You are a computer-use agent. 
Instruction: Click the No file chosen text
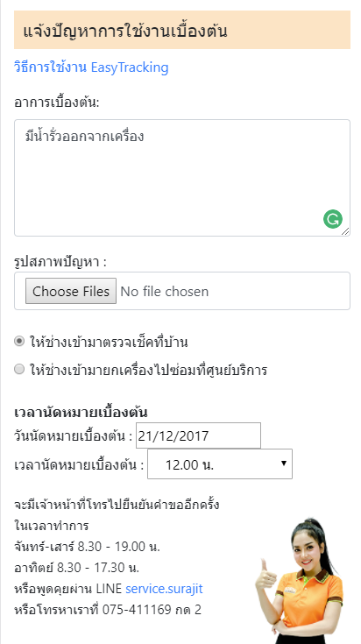(164, 292)
